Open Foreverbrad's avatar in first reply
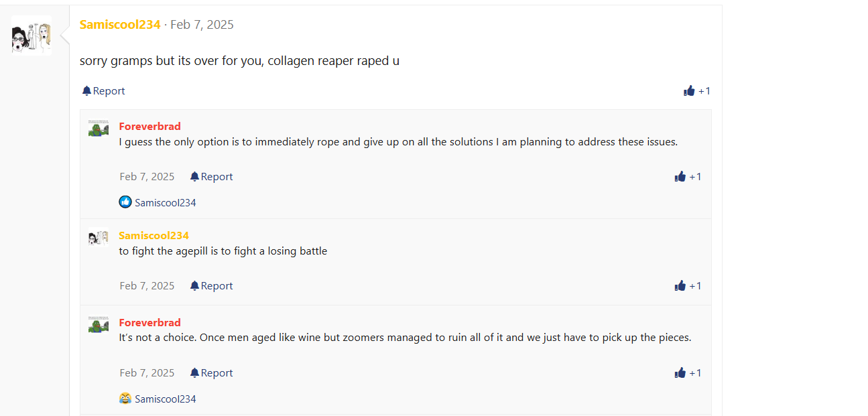 pos(99,129)
